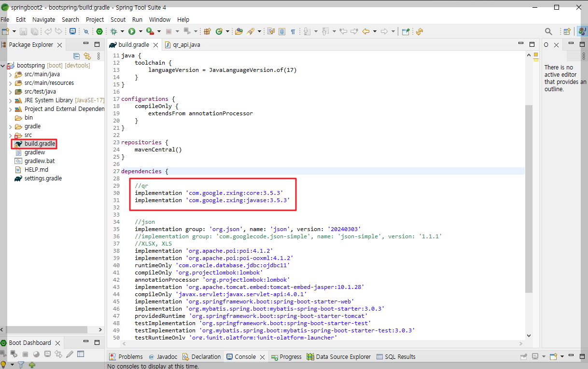Click the Search flashlight toolbar icon
The image size is (588, 369).
[x=250, y=31]
